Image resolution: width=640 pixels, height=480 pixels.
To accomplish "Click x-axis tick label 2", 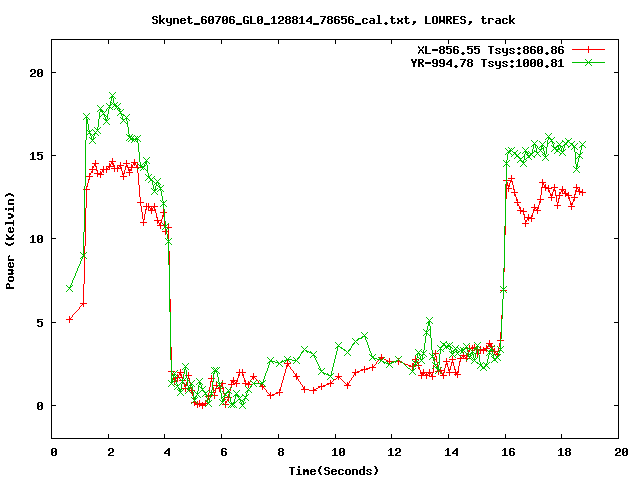I will (x=110, y=452).
